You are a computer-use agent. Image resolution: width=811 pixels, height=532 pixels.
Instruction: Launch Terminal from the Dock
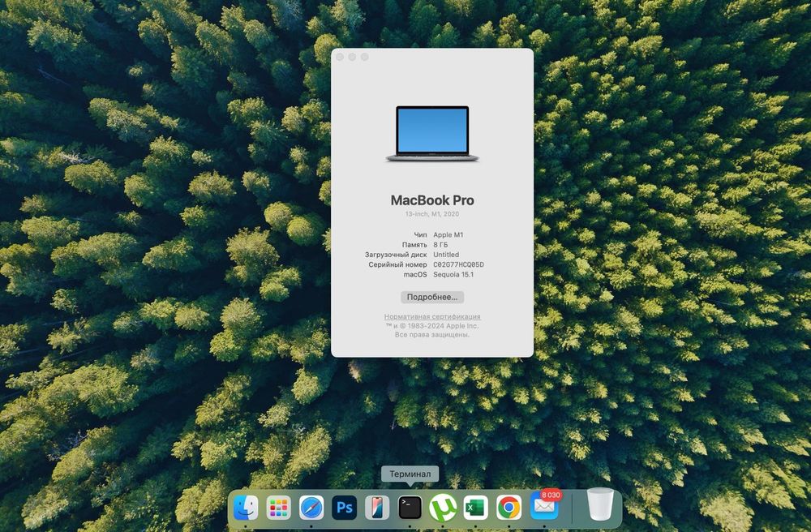pos(410,507)
